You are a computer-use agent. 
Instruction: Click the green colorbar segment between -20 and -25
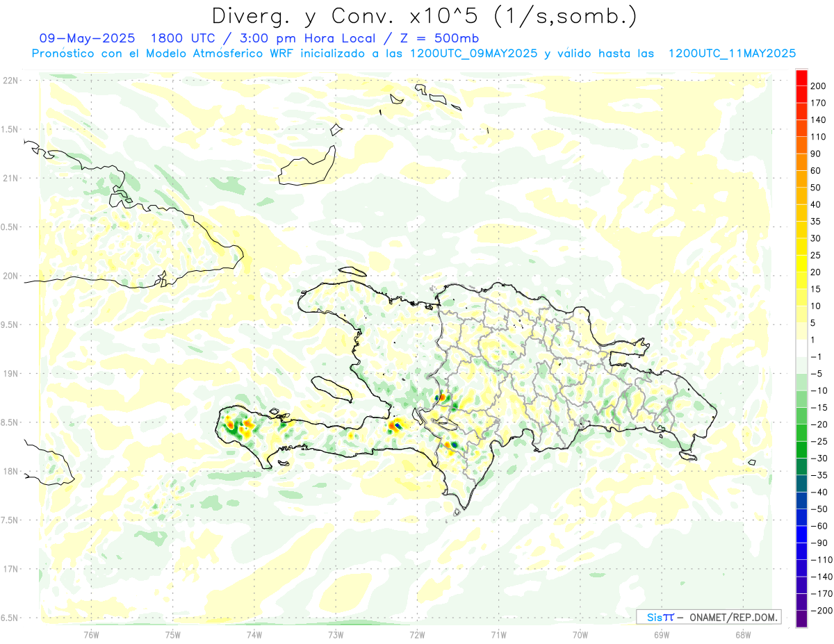[x=802, y=432]
